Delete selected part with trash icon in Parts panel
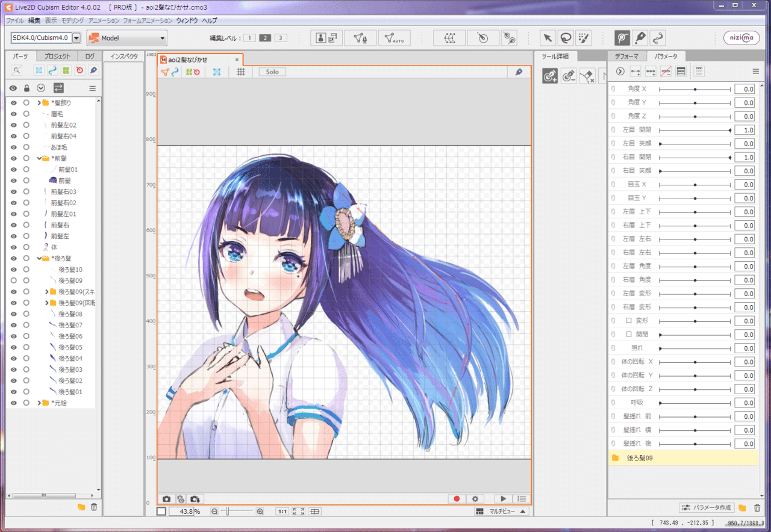 [94, 507]
